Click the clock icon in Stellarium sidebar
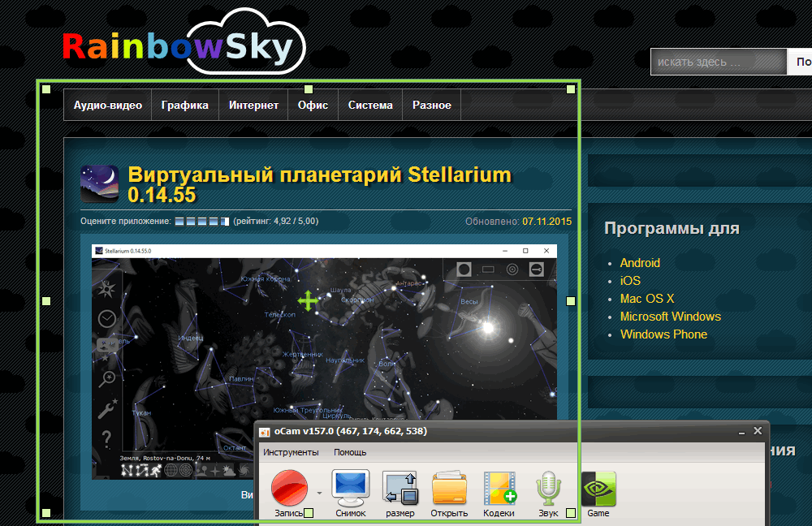 point(107,318)
